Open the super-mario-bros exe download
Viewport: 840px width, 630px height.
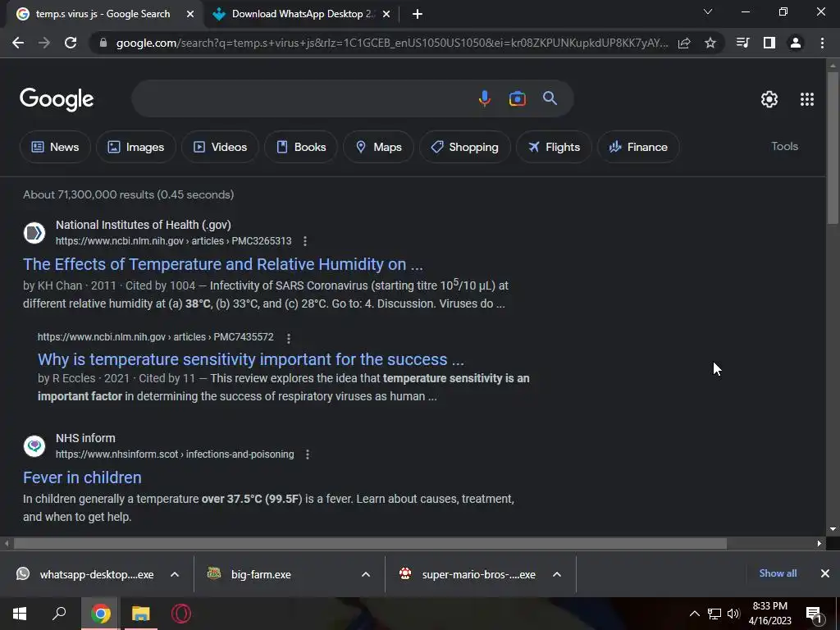pos(468,574)
